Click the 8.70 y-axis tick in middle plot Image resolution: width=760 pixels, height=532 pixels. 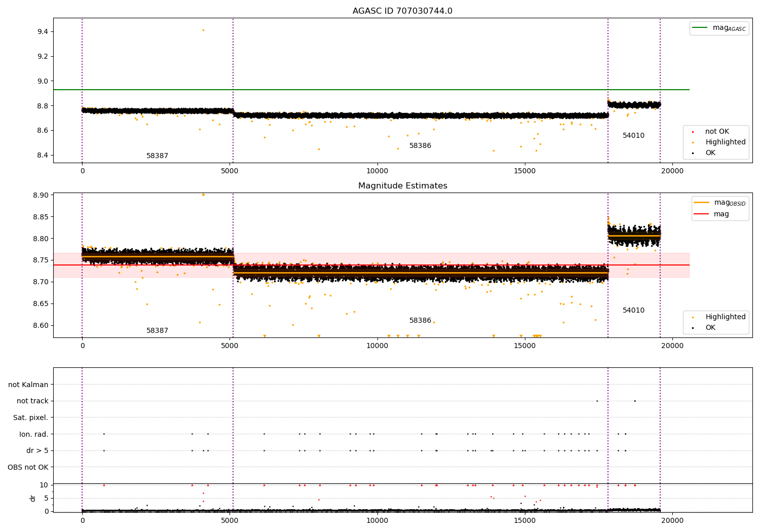pos(41,282)
